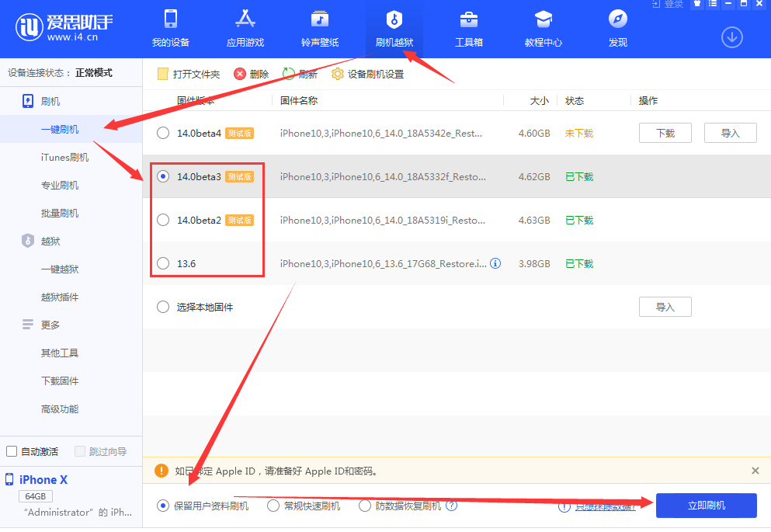Open the 铃声壁纸 ringtones and wallpapers section
Screen dimensions: 771x532
pyautogui.click(x=320, y=29)
